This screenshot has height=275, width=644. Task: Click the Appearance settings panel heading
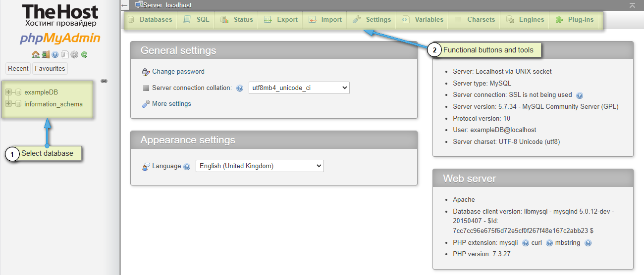[x=188, y=140]
